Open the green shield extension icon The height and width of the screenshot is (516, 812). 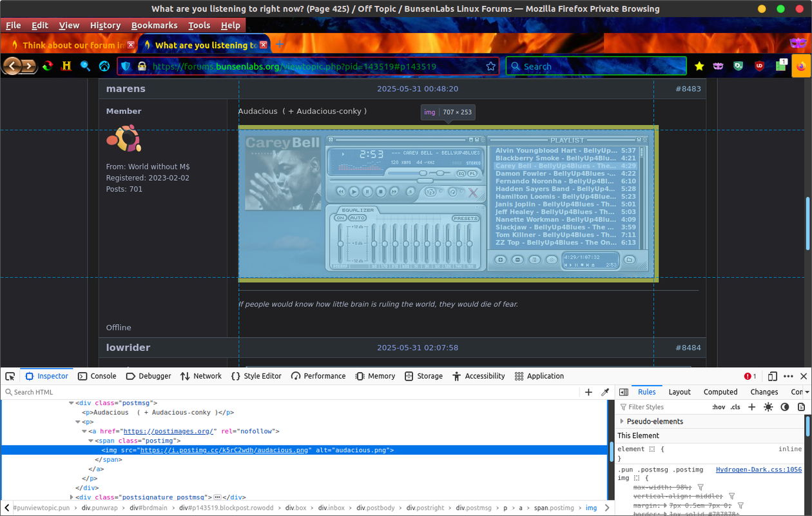tap(739, 66)
